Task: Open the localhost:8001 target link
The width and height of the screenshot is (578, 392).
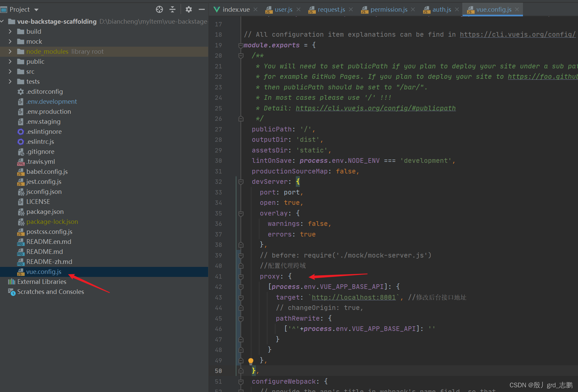Action: [x=354, y=297]
